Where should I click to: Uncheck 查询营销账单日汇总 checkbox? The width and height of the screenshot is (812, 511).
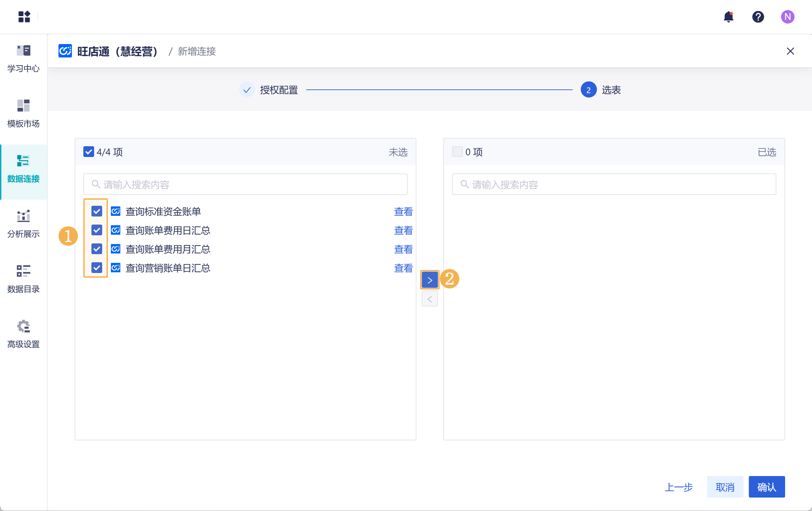tap(97, 268)
